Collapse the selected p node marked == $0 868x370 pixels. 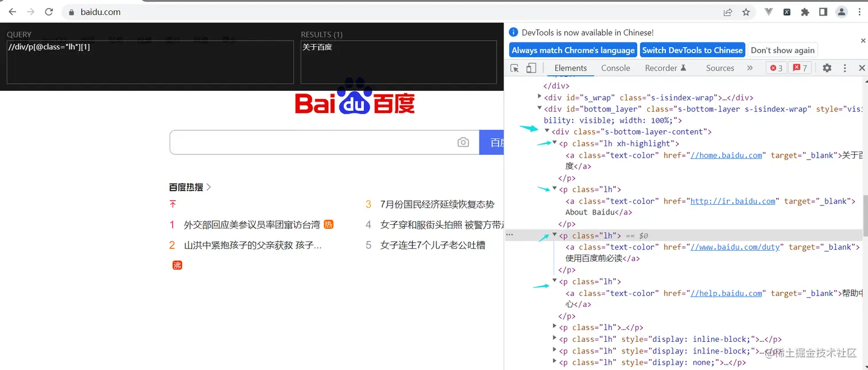click(555, 235)
